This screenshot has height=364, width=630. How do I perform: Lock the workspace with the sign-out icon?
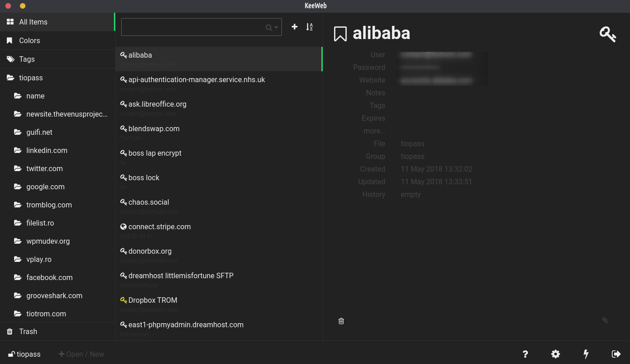pos(616,354)
